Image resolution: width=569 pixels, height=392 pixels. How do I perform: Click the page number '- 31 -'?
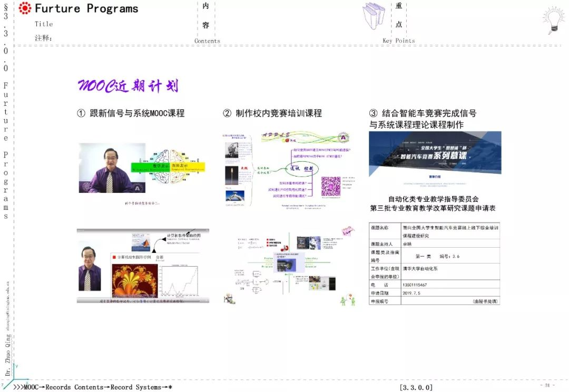[x=547, y=385]
